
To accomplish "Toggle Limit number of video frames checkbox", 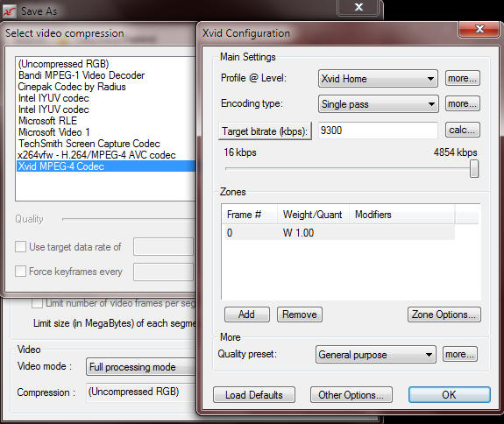I will point(38,302).
